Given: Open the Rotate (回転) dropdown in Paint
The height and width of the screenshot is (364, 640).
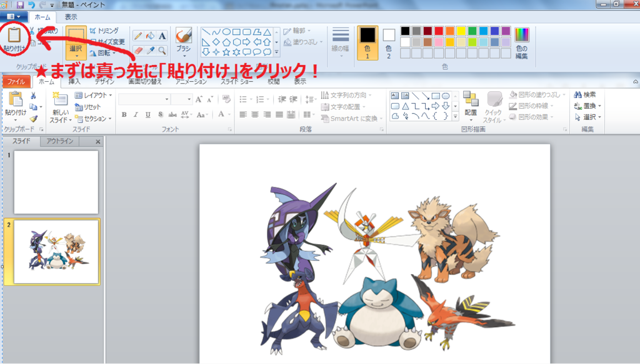Looking at the screenshot, I should pos(102,53).
